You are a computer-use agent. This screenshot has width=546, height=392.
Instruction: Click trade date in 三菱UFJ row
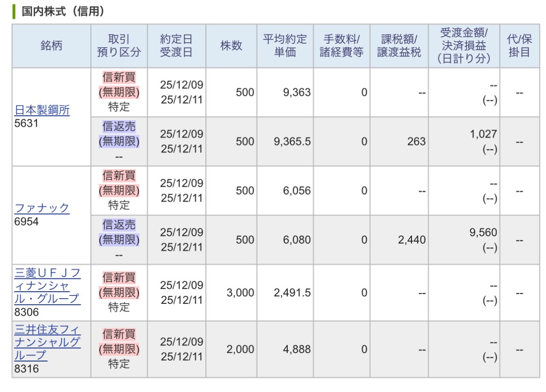[181, 286]
